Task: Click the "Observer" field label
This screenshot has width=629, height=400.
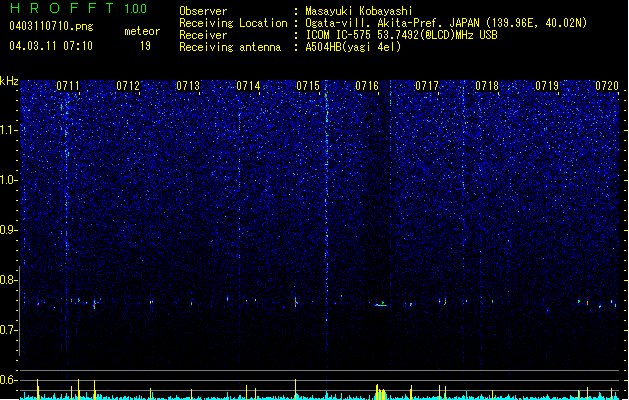Action: coord(203,11)
